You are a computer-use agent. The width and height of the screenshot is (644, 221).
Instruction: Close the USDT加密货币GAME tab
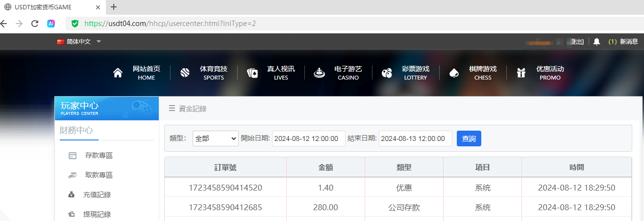pyautogui.click(x=98, y=7)
